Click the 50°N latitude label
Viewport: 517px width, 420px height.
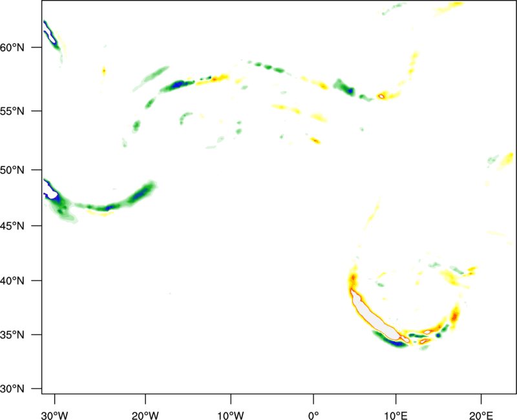[x=12, y=171]
